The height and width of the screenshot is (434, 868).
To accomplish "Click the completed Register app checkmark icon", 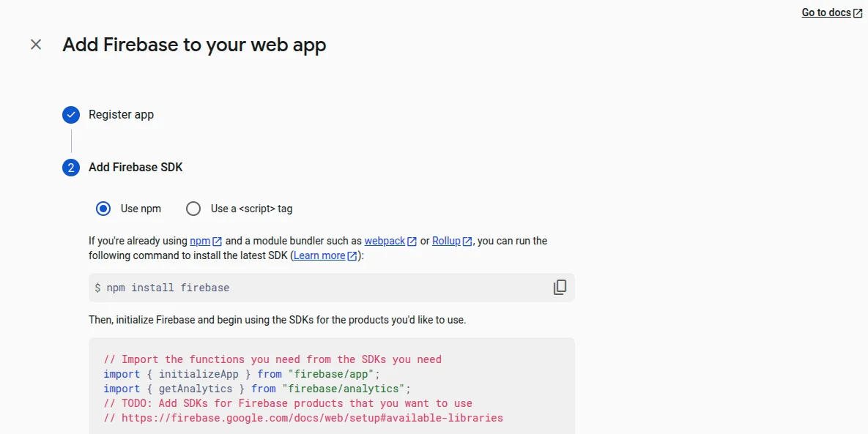I will click(x=71, y=115).
